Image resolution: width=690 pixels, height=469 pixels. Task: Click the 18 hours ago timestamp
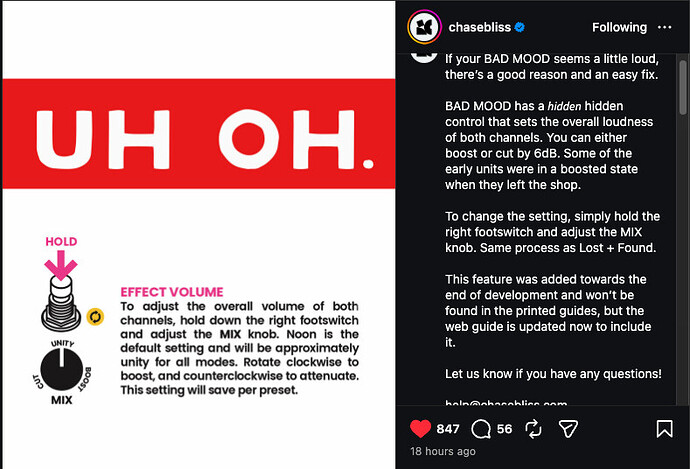[443, 451]
